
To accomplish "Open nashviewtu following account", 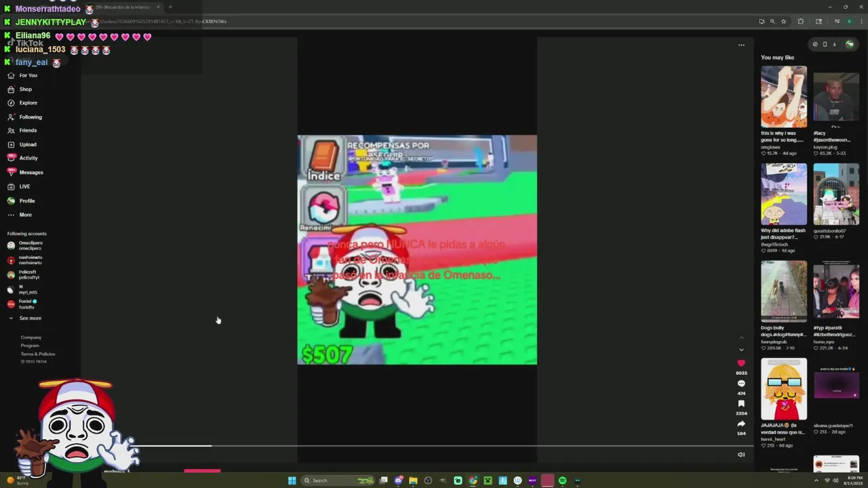I will coord(25,260).
